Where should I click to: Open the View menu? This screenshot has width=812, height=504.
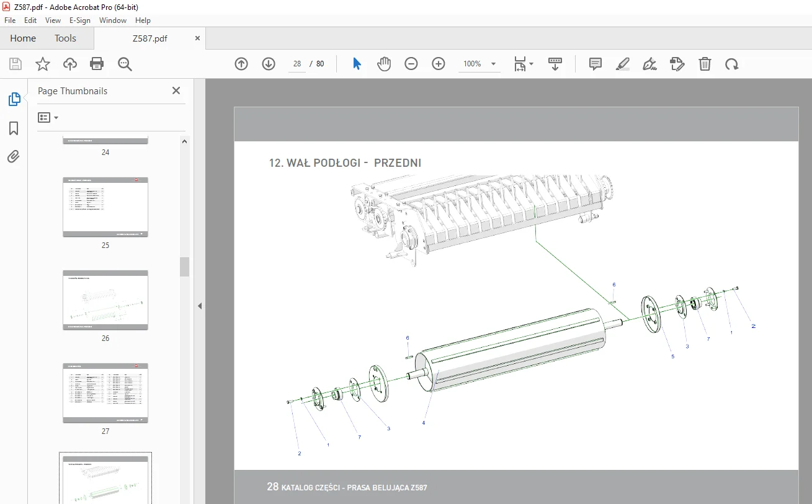[53, 20]
